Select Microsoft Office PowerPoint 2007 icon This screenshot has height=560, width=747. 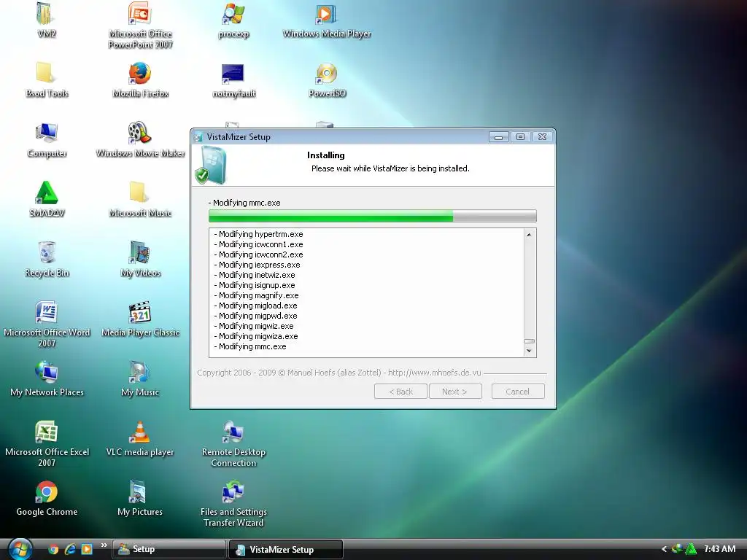tap(140, 25)
